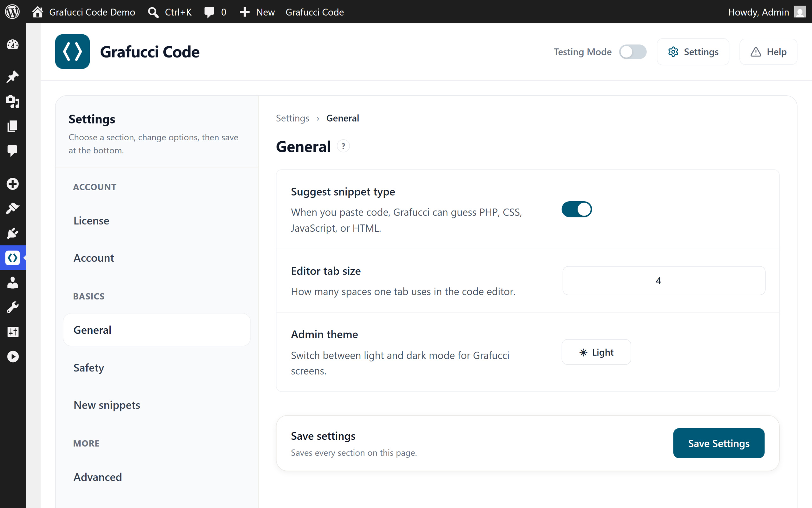The image size is (812, 508).
Task: Click the ACCOUNT section heading
Action: coord(95,187)
